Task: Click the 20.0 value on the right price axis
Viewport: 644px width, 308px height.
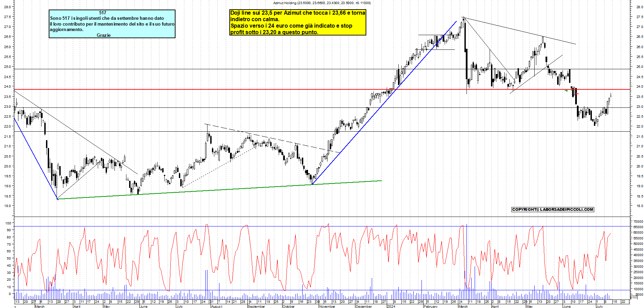Action: coord(640,166)
